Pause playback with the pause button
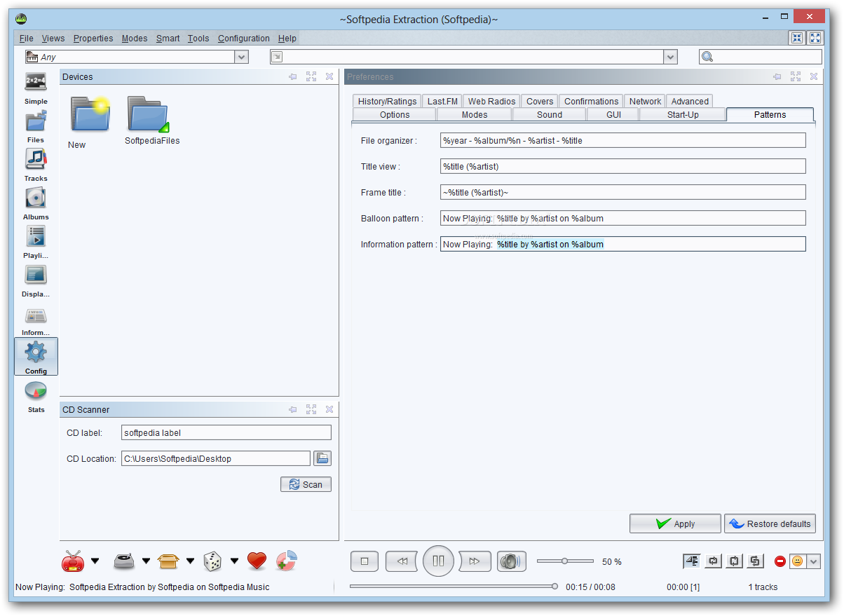Screen dimensions: 844x616 (439, 561)
